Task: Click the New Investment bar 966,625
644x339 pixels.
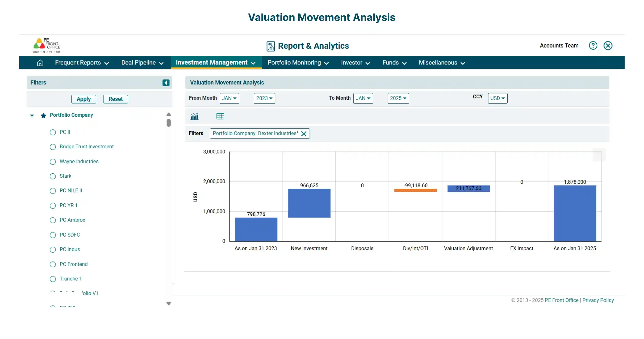Action: 309,203
